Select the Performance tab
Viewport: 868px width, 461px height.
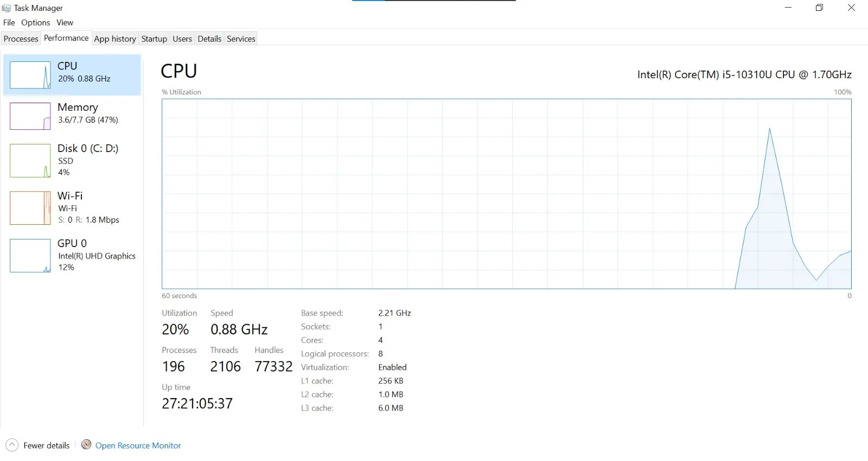pos(66,38)
